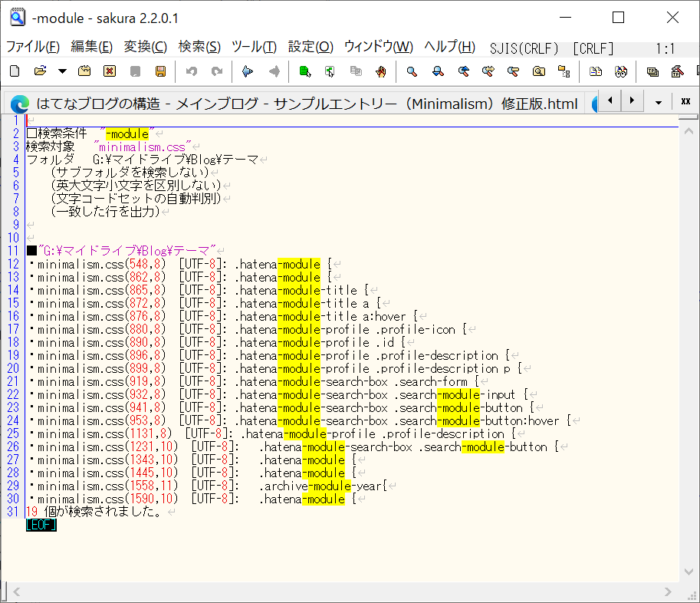Open the ヘルプ(H) menu

(x=449, y=47)
